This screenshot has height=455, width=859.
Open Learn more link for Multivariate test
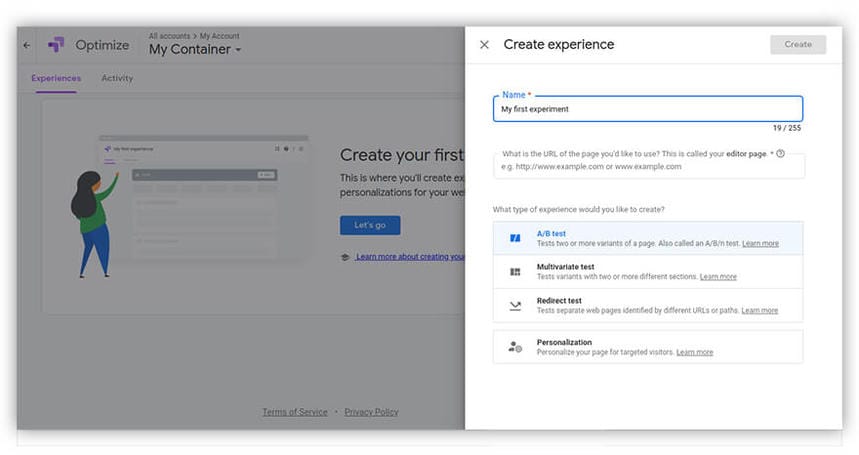(x=718, y=277)
